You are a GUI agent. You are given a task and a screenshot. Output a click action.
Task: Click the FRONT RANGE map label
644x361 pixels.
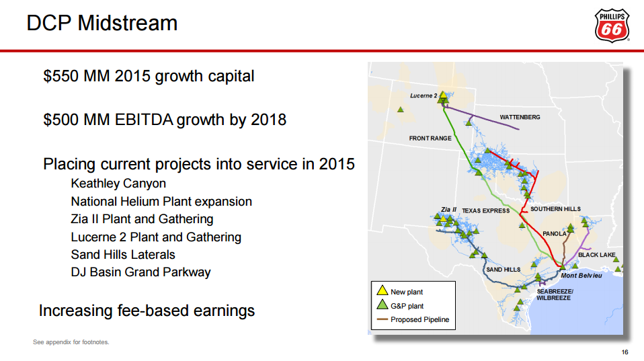point(430,138)
